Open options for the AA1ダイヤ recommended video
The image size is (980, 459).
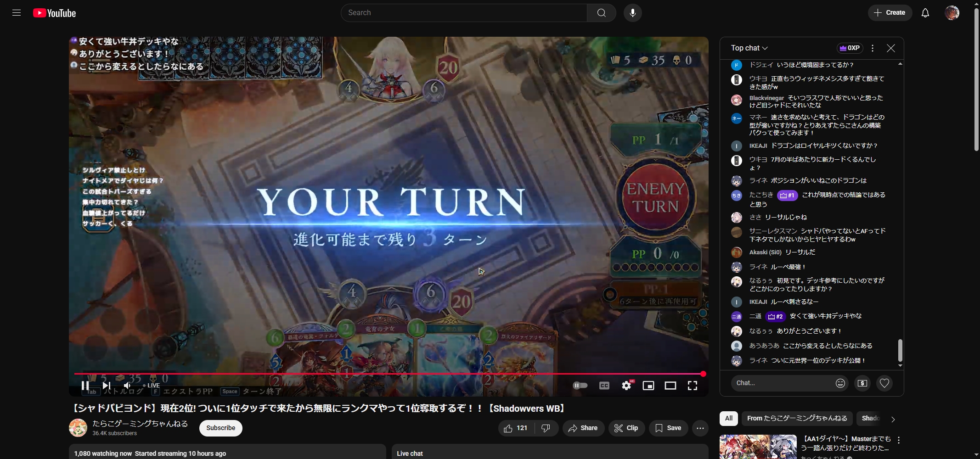(899, 440)
